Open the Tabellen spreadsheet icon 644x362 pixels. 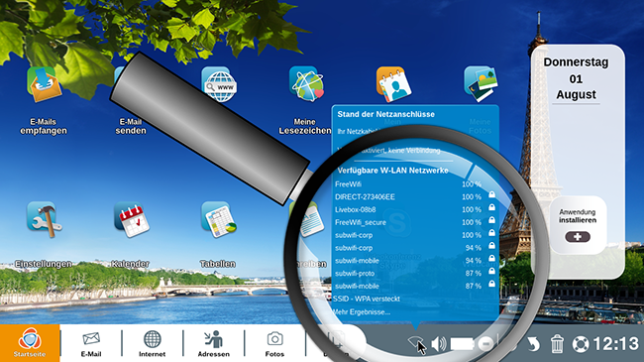tap(219, 219)
